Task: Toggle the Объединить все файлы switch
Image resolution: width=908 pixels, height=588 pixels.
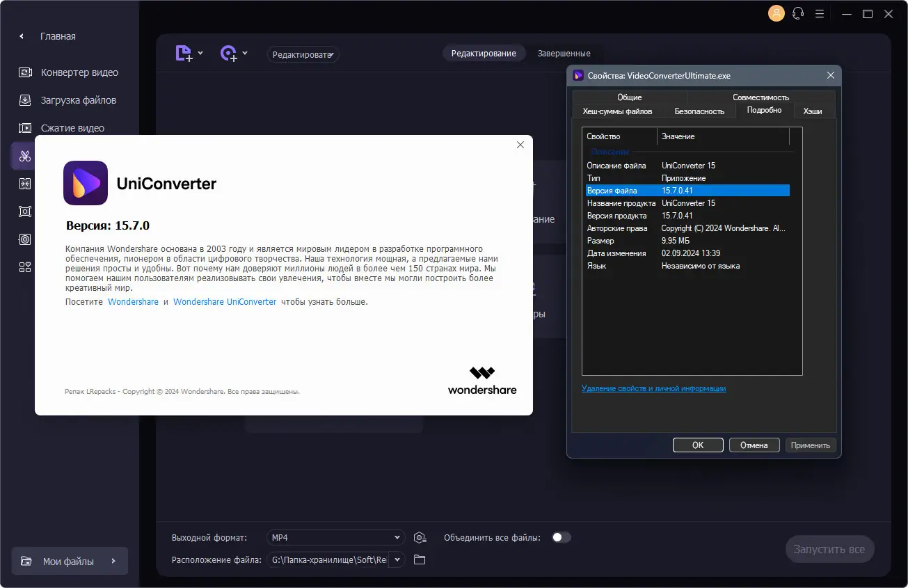Action: (561, 537)
